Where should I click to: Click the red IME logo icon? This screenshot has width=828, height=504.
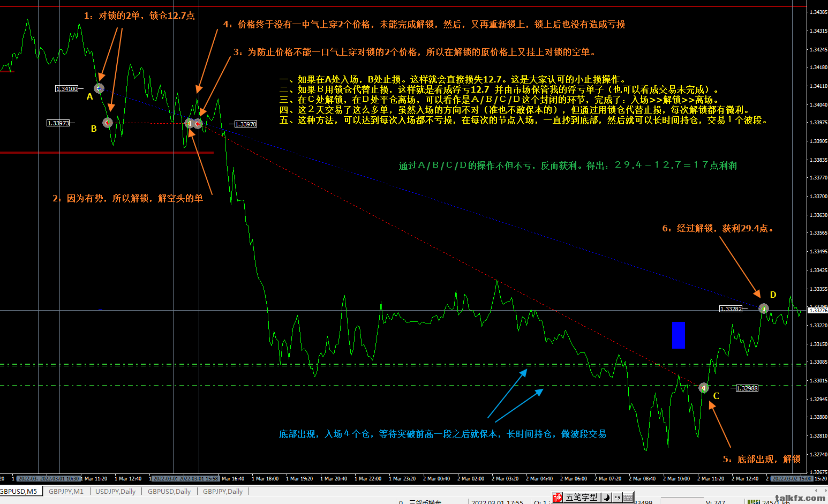coord(558,498)
